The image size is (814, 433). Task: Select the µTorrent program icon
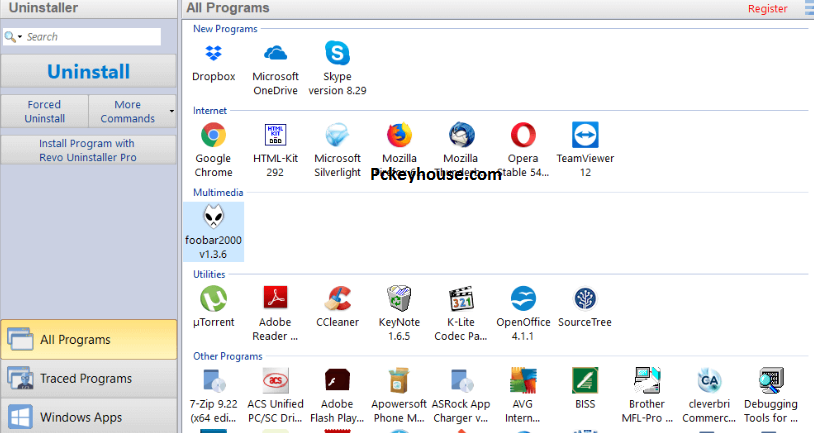click(213, 299)
